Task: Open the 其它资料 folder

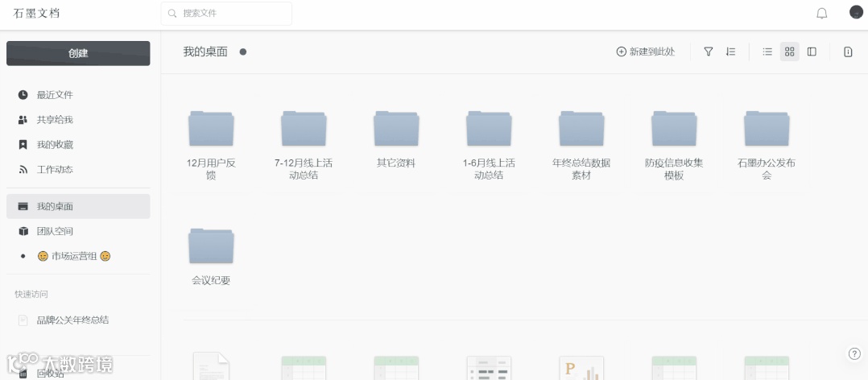Action: point(396,140)
